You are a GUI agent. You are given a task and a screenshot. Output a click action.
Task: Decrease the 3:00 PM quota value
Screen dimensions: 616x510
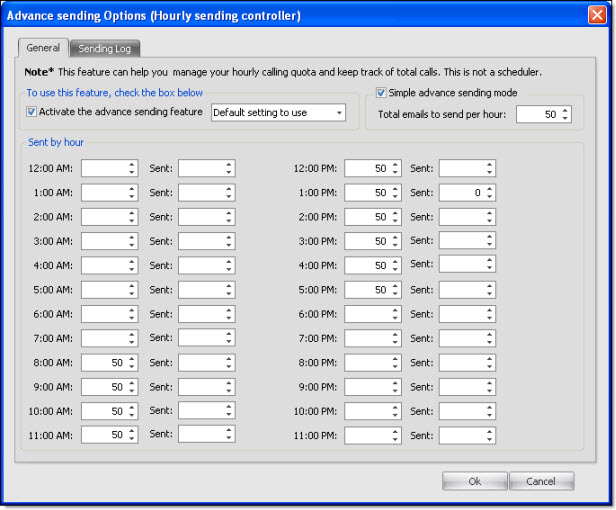(395, 245)
